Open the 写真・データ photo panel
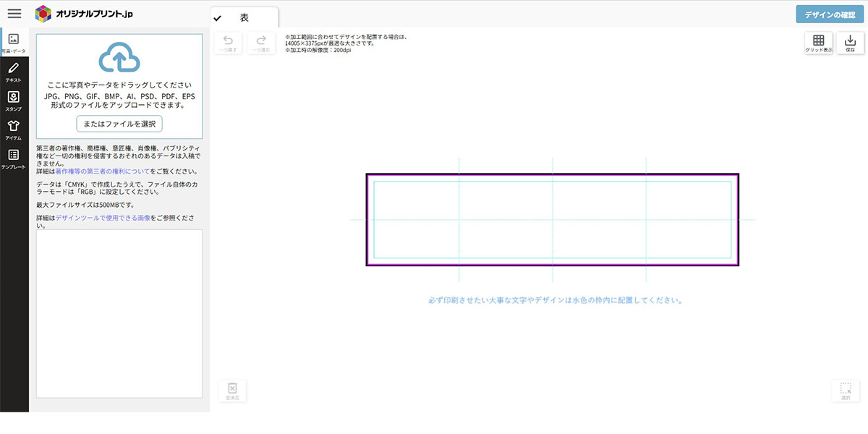 pos(14,43)
